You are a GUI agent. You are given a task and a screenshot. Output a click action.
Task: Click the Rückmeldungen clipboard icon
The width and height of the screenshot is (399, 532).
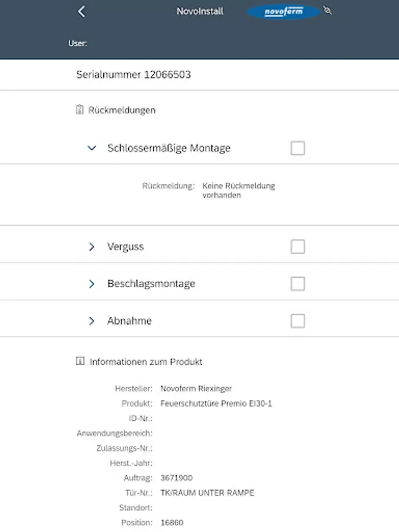[x=80, y=110]
